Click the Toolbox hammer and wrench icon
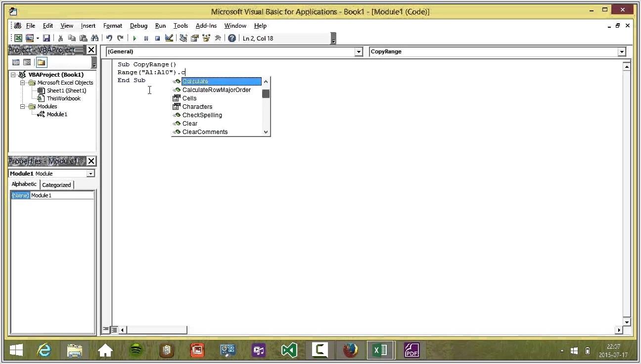 tap(218, 38)
